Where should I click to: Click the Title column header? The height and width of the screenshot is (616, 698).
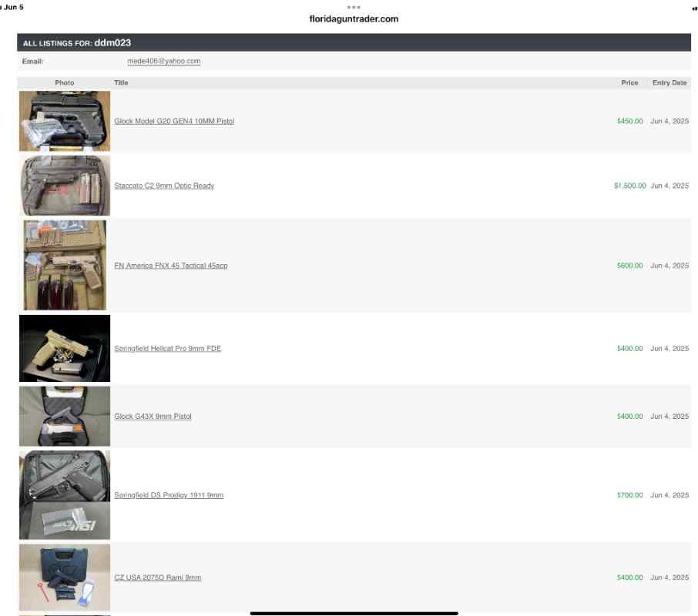(121, 82)
